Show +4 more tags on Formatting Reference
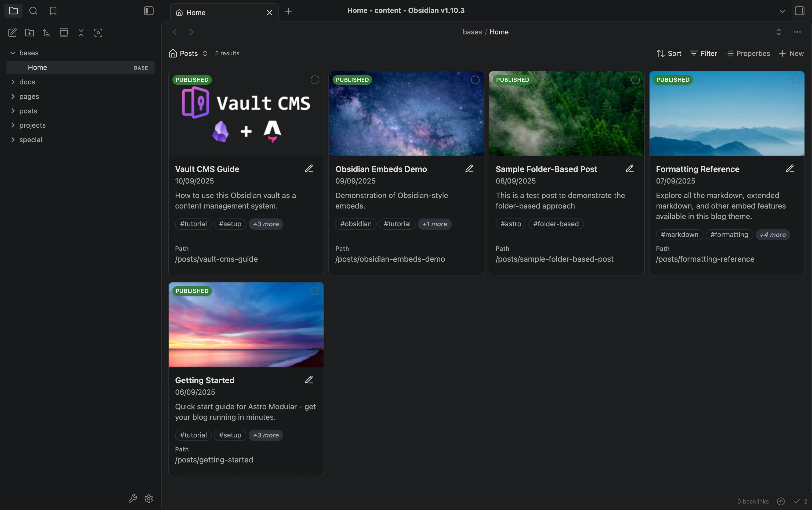Viewport: 812px width, 510px height. (773, 235)
